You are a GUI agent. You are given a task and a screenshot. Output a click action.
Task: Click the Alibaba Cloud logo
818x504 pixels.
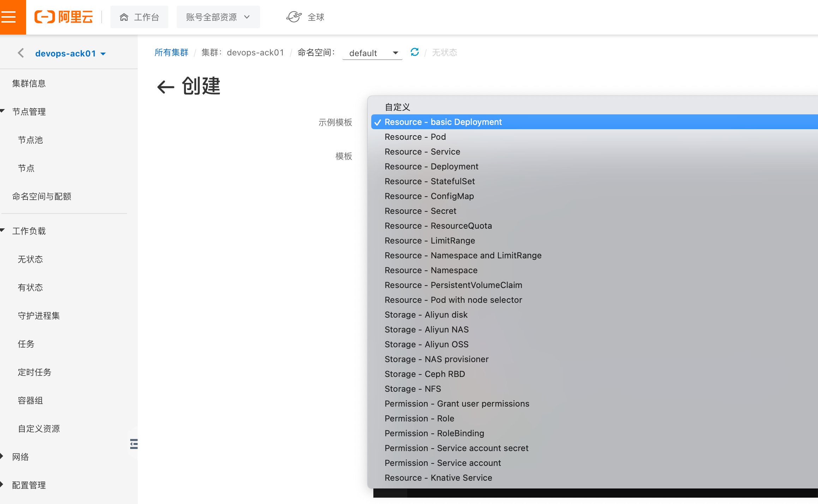tap(64, 17)
